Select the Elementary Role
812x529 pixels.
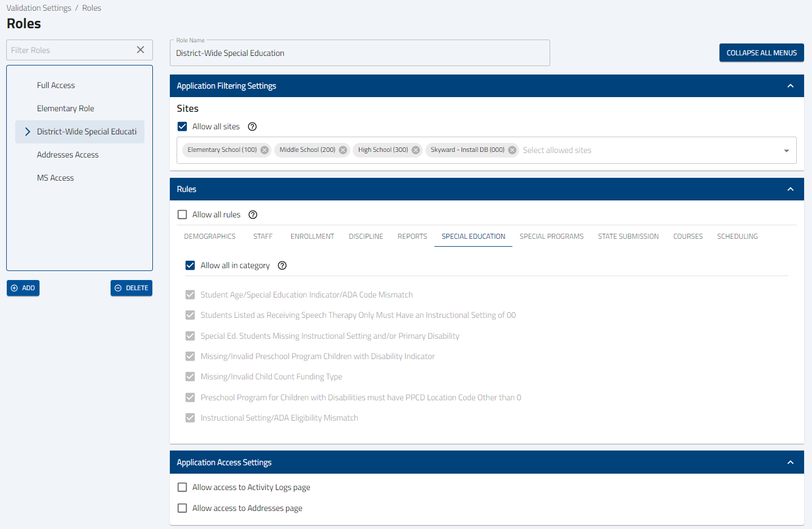80,108
